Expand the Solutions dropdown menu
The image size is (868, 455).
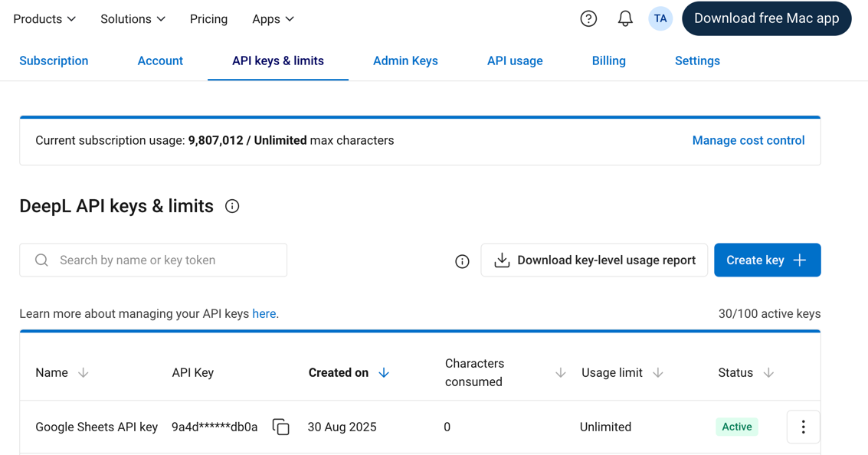coord(133,19)
